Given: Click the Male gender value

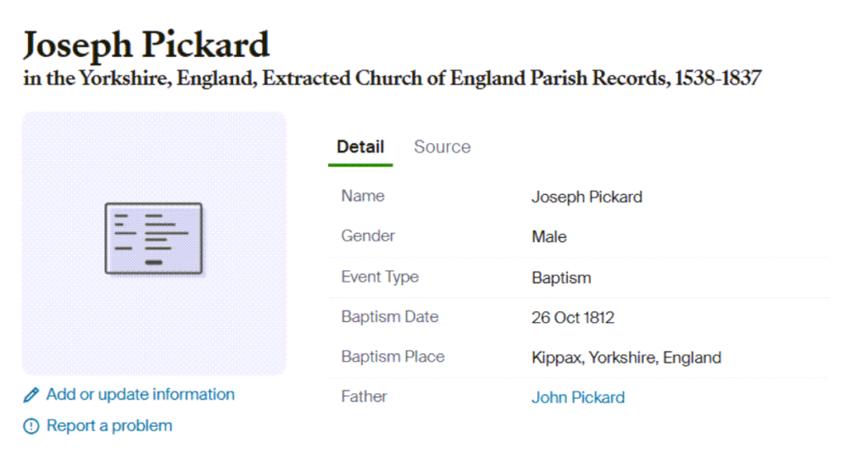Looking at the screenshot, I should (548, 237).
